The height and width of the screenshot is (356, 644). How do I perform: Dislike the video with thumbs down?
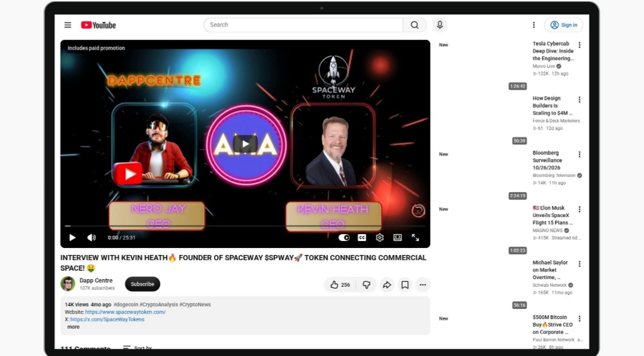[366, 284]
